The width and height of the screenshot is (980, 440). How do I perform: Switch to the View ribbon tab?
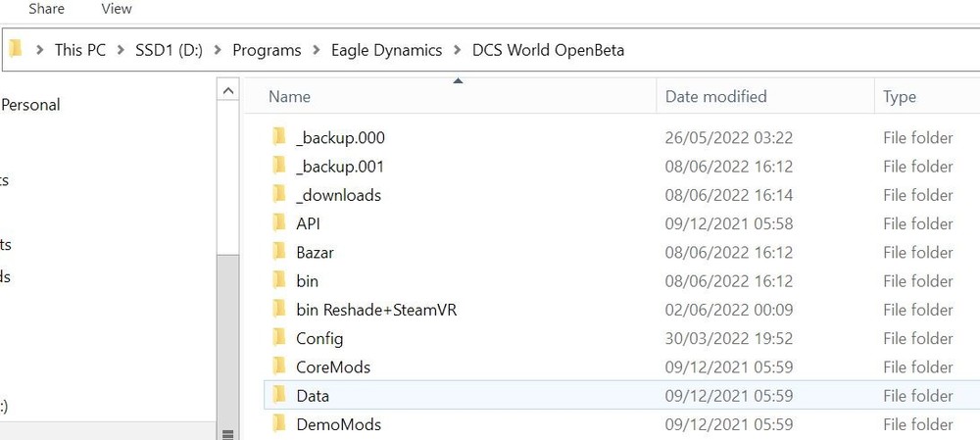click(117, 9)
